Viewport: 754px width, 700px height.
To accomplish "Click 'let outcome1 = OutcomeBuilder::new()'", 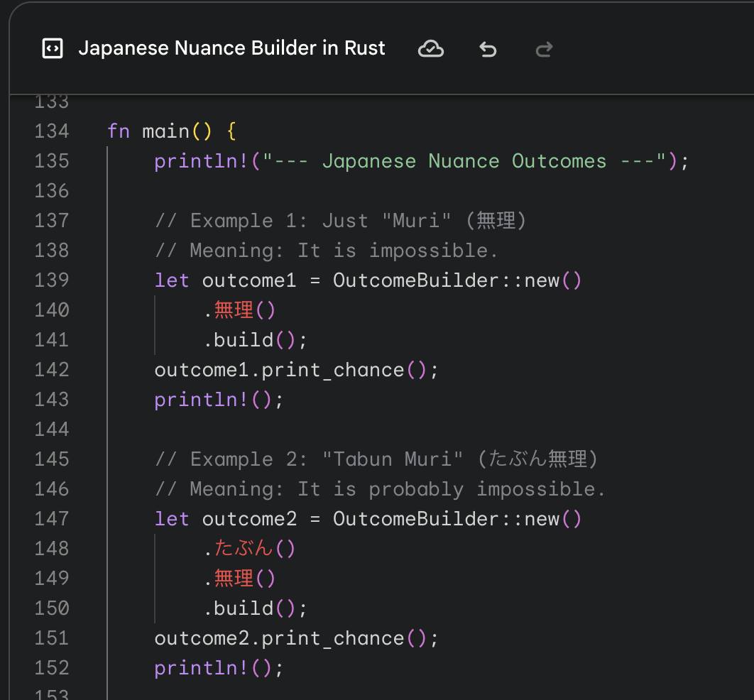I will tap(368, 280).
